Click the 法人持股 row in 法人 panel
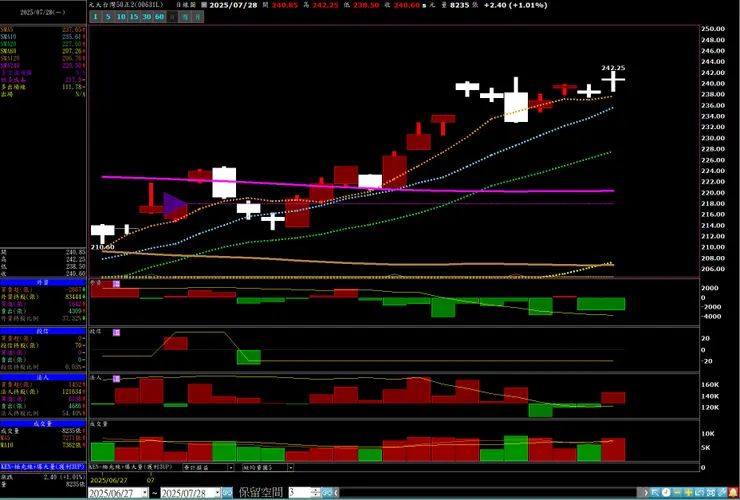This screenshot has width=740, height=500. (x=43, y=392)
